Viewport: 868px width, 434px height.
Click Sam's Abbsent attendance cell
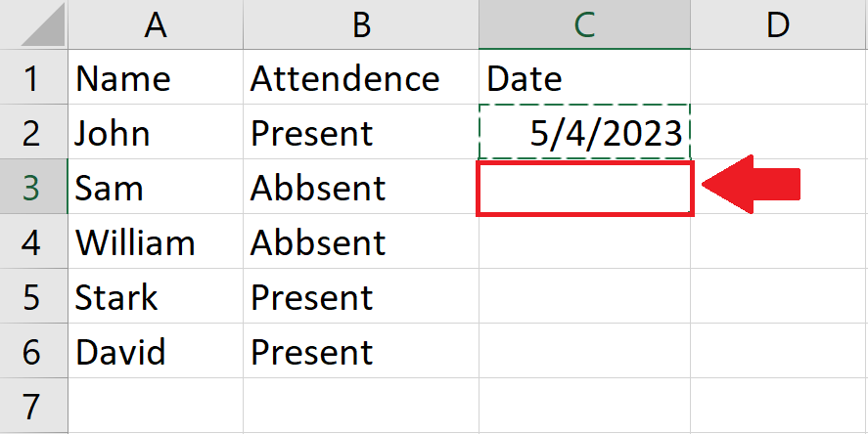click(361, 187)
